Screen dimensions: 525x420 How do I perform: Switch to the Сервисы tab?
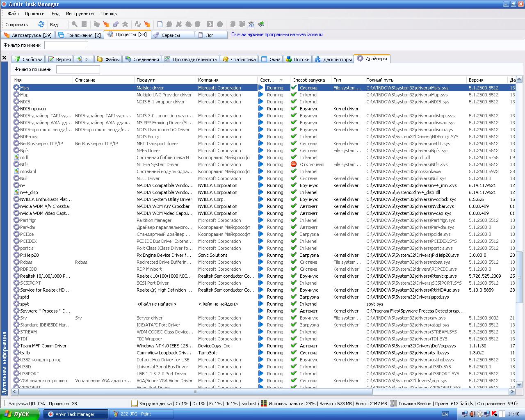point(172,35)
